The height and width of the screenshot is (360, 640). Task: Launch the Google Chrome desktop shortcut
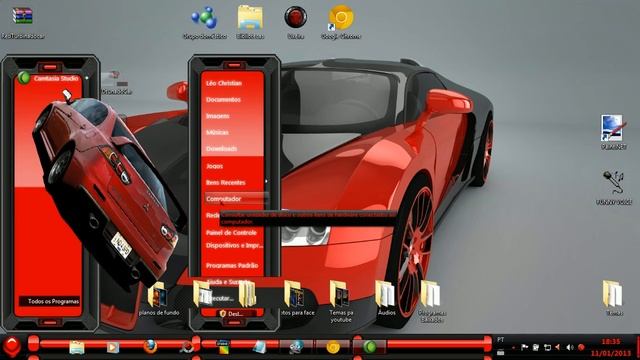[x=341, y=18]
